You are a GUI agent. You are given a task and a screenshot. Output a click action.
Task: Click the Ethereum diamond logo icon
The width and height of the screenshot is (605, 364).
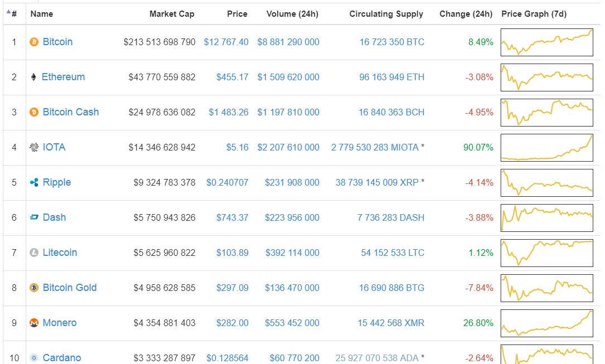[x=34, y=77]
